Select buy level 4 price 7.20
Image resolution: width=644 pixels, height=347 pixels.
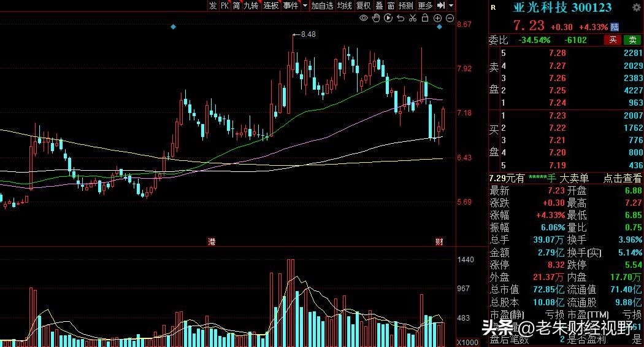558,152
